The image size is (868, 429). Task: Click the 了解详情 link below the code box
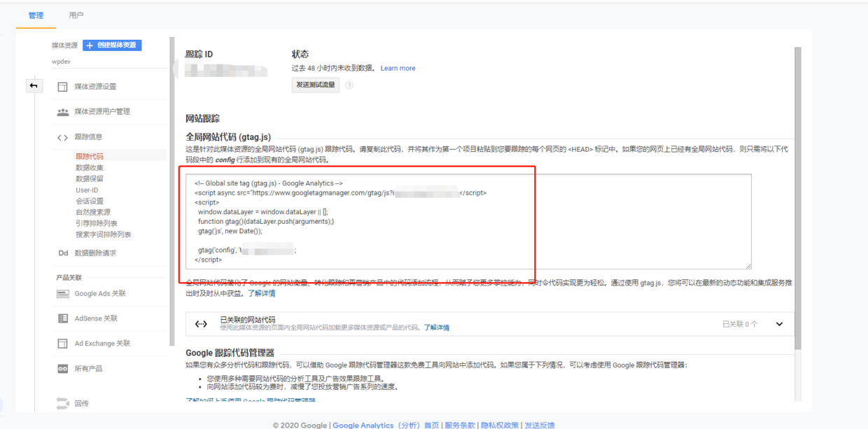pos(261,293)
